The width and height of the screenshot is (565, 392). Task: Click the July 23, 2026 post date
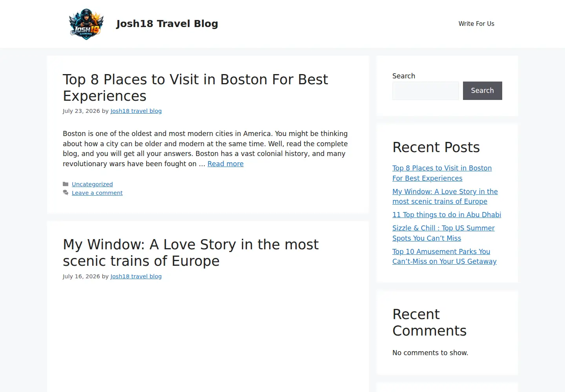tap(81, 111)
